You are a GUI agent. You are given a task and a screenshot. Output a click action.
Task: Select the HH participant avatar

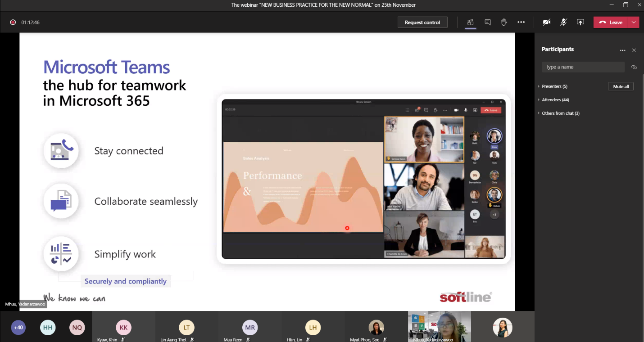pyautogui.click(x=48, y=327)
